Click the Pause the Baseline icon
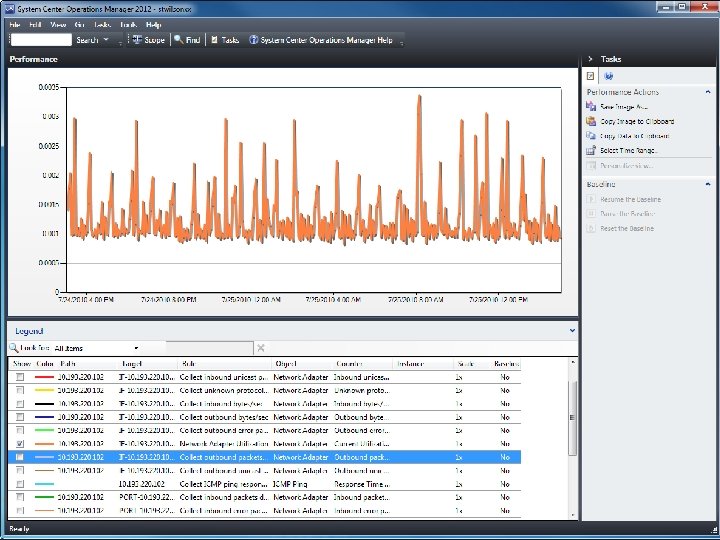 (591, 214)
